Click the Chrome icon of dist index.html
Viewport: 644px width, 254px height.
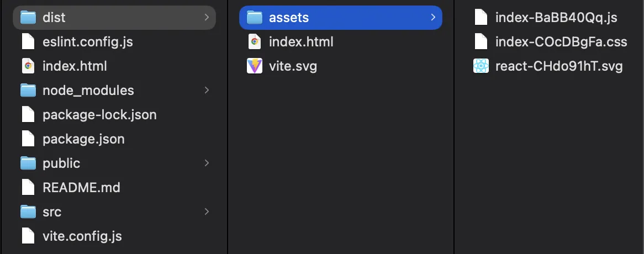(255, 42)
